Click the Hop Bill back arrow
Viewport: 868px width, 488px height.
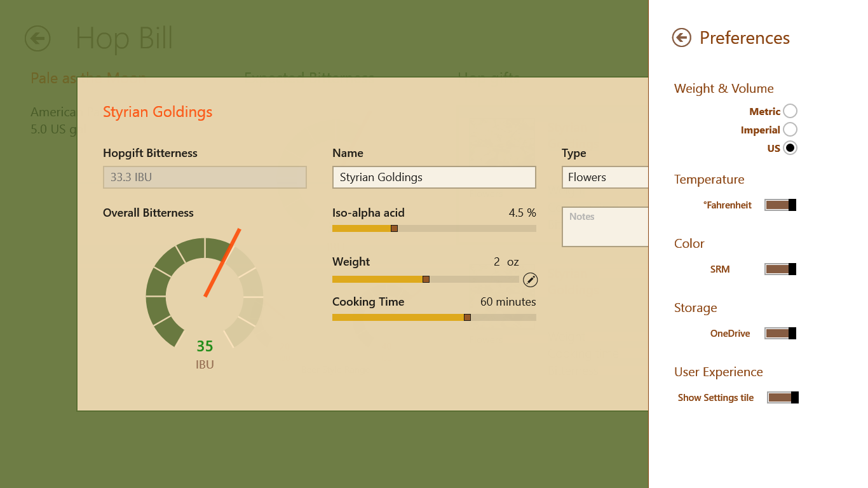coord(37,38)
